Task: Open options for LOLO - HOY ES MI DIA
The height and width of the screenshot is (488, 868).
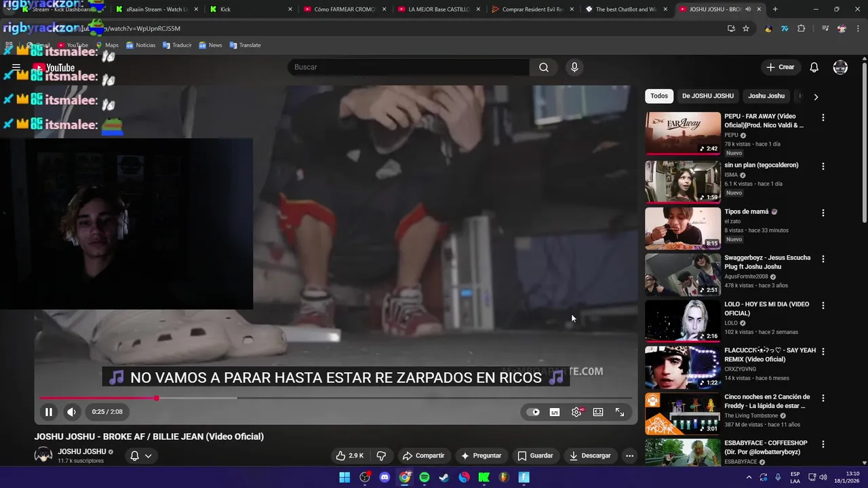Action: coord(823,305)
